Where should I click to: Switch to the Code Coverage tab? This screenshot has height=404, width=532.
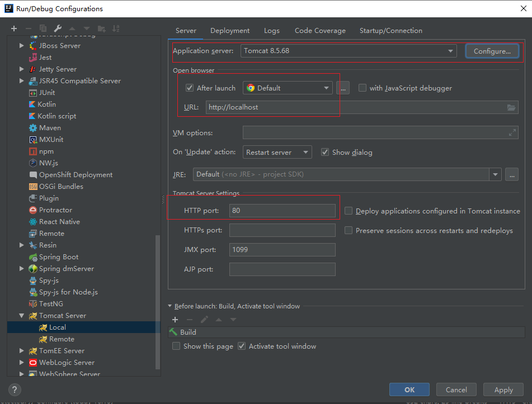coord(320,31)
